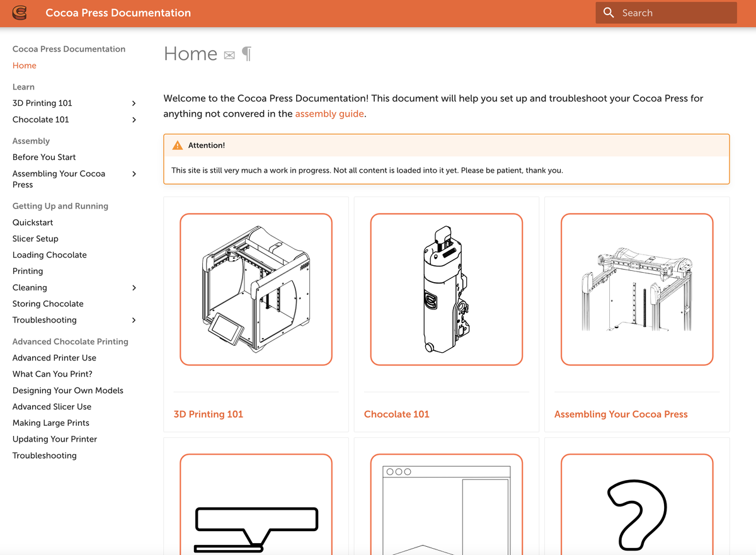This screenshot has height=555, width=756.
Task: Click the 3D Printing 101 card title link
Action: coord(209,414)
